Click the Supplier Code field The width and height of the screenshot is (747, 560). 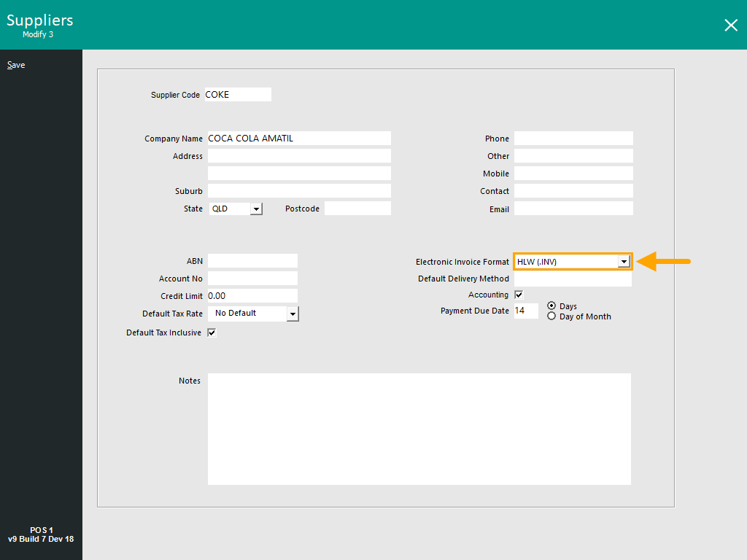237,95
